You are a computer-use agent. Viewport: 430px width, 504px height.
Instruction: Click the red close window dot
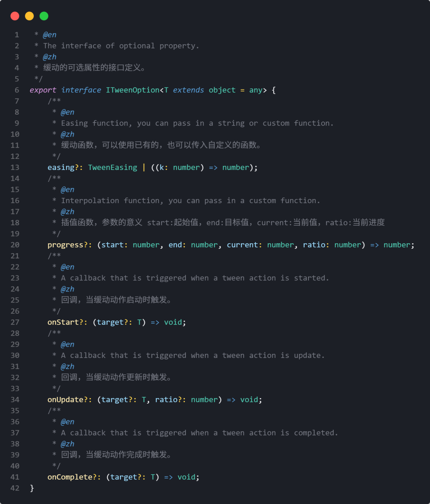point(15,16)
